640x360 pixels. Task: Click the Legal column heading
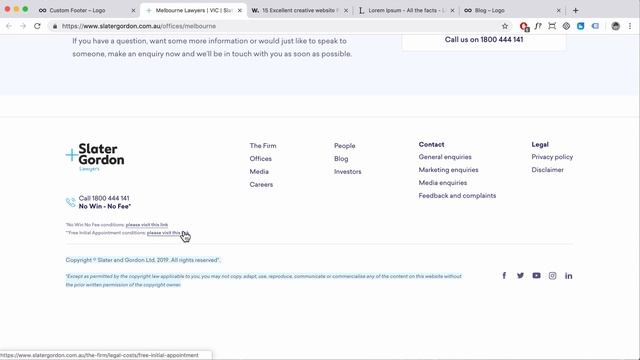click(x=540, y=144)
